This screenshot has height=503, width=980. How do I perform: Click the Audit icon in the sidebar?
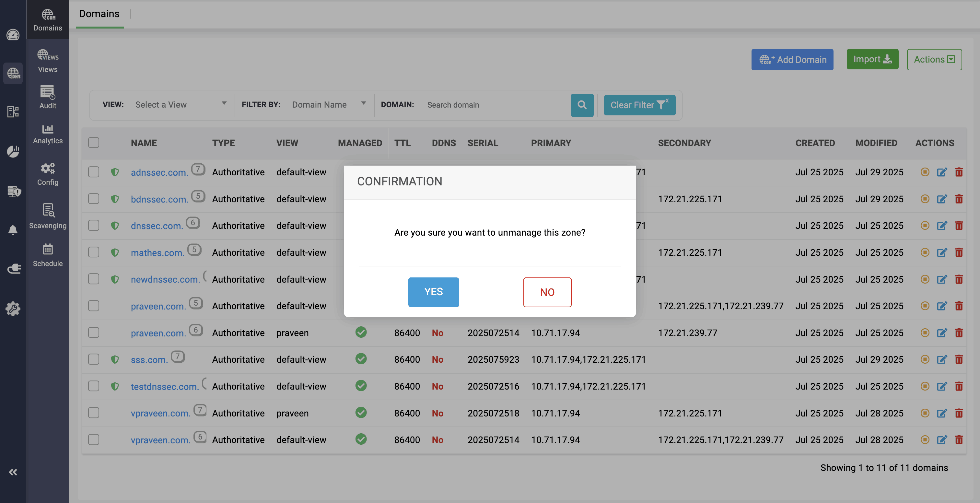pos(48,97)
